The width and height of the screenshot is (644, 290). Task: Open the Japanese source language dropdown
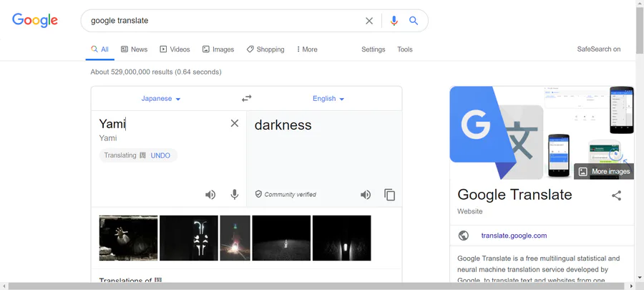[x=161, y=99]
